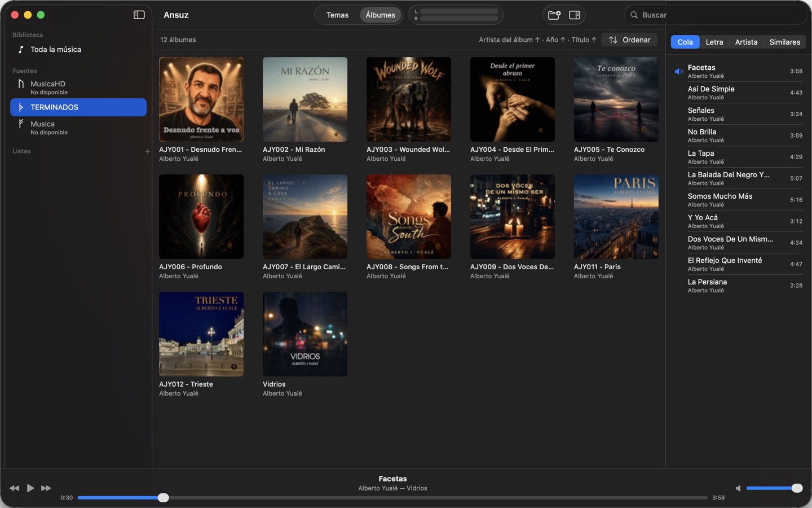Click the now-playing speaker icon beside Facetas
Image resolution: width=812 pixels, height=508 pixels.
point(678,72)
